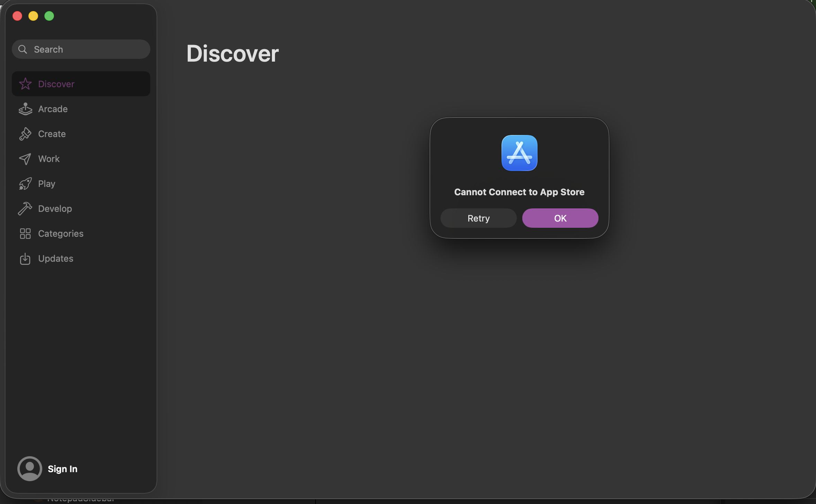
Task: Click the Updates download icon
Action: (x=25, y=259)
